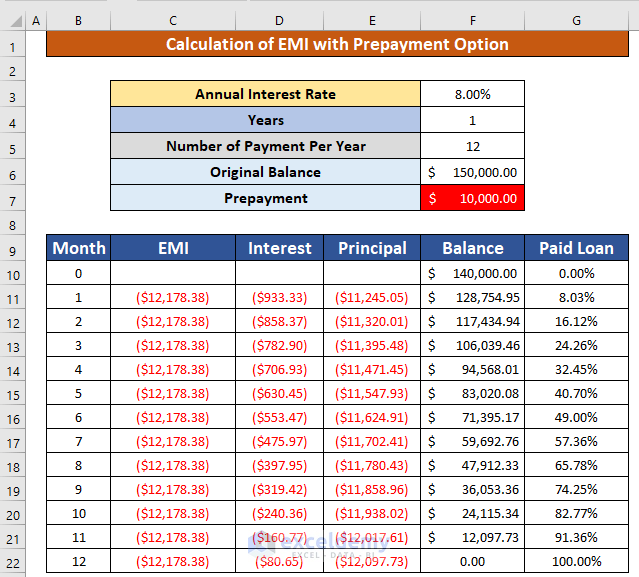Select the ($858.37) interest cell

(279, 321)
